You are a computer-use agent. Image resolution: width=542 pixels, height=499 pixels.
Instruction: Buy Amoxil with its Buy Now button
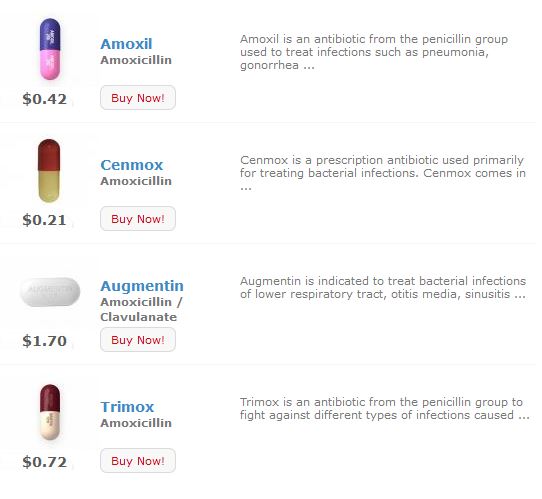pos(138,98)
